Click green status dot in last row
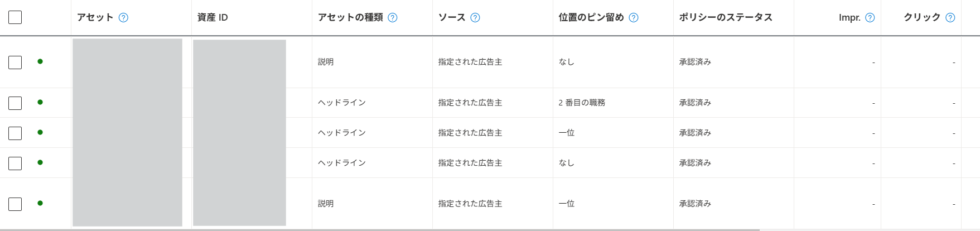Image resolution: width=980 pixels, height=231 pixels. click(x=40, y=204)
